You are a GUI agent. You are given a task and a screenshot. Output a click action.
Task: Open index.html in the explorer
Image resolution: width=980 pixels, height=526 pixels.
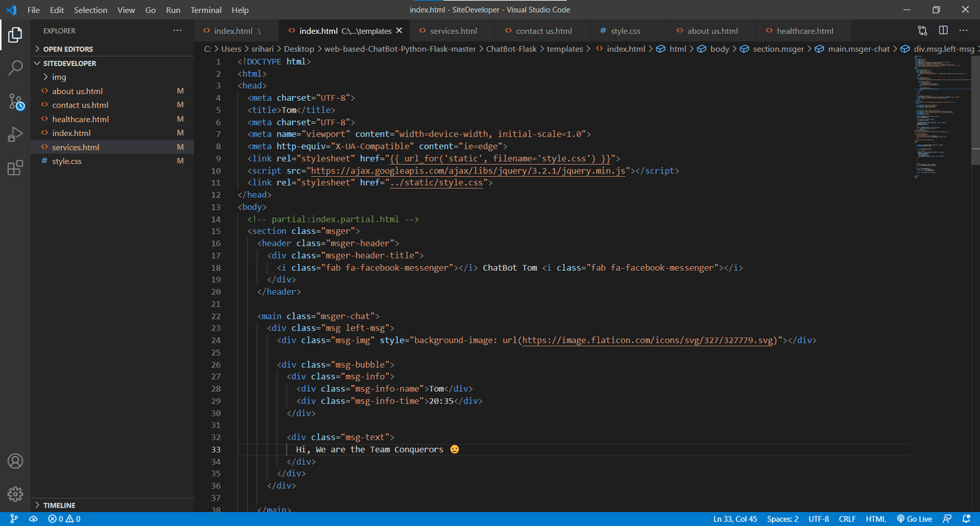click(112, 133)
